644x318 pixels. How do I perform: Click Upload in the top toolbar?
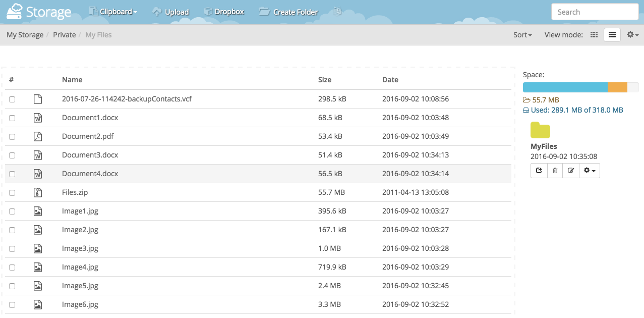pos(170,12)
